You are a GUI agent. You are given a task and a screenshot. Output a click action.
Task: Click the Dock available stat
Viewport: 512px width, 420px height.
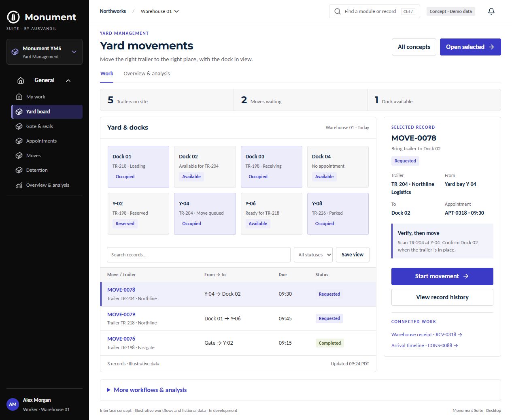(x=434, y=100)
